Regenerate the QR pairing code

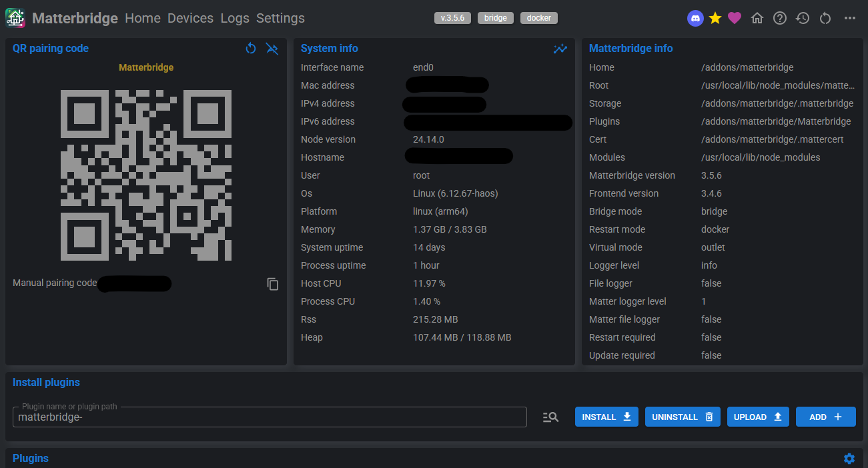coord(250,48)
